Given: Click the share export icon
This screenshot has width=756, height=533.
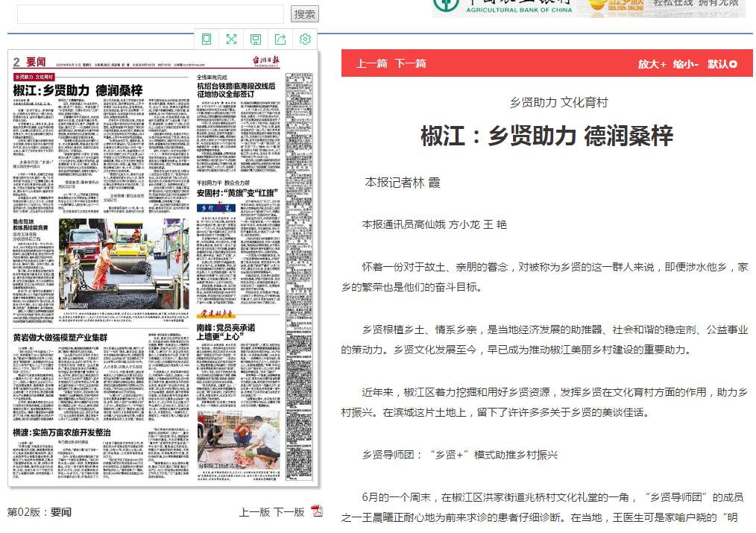Looking at the screenshot, I should [280, 40].
